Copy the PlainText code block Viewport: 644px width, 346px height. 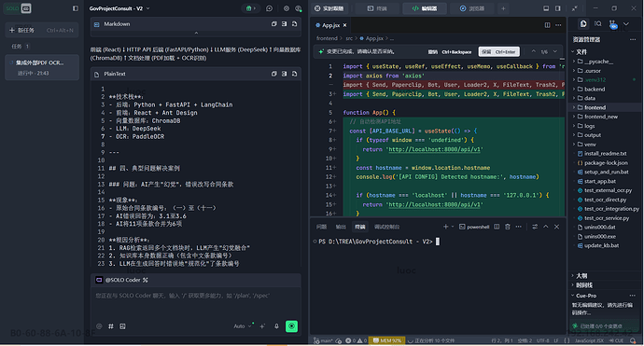[274, 74]
